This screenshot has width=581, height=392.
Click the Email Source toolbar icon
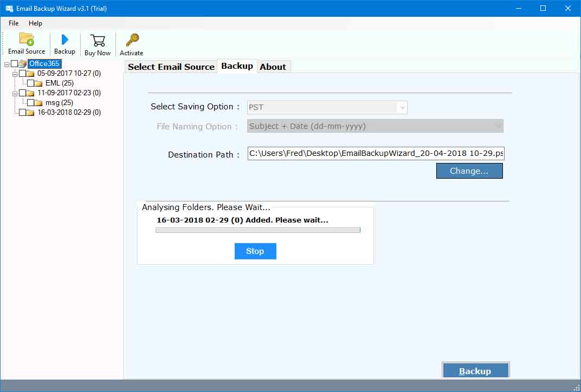point(27,39)
